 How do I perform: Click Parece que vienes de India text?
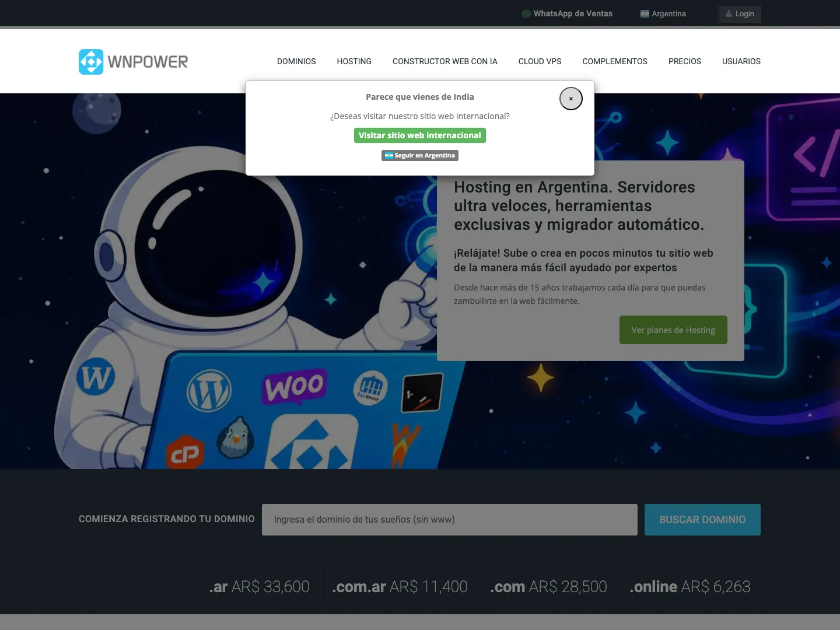(x=420, y=97)
